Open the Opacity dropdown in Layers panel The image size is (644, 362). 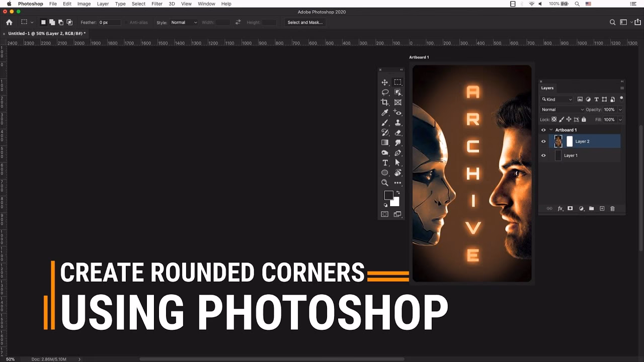pos(620,109)
